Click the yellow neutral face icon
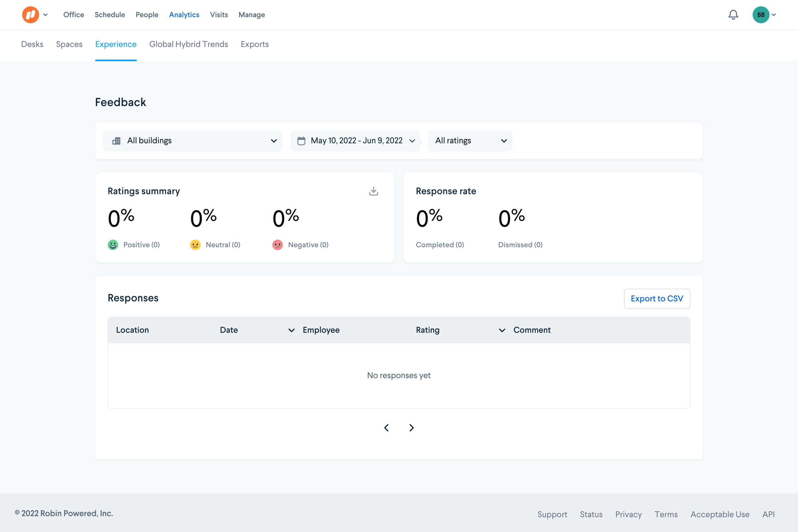The height and width of the screenshot is (532, 798). 195,245
